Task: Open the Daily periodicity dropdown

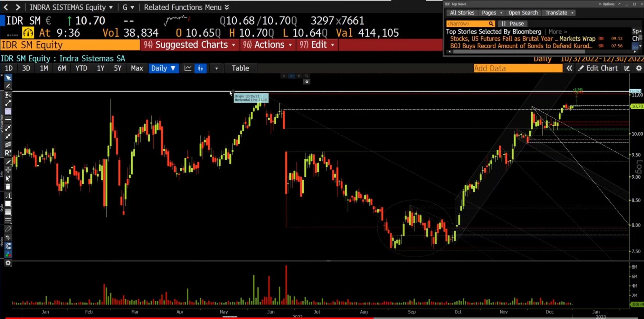Action: (x=164, y=68)
